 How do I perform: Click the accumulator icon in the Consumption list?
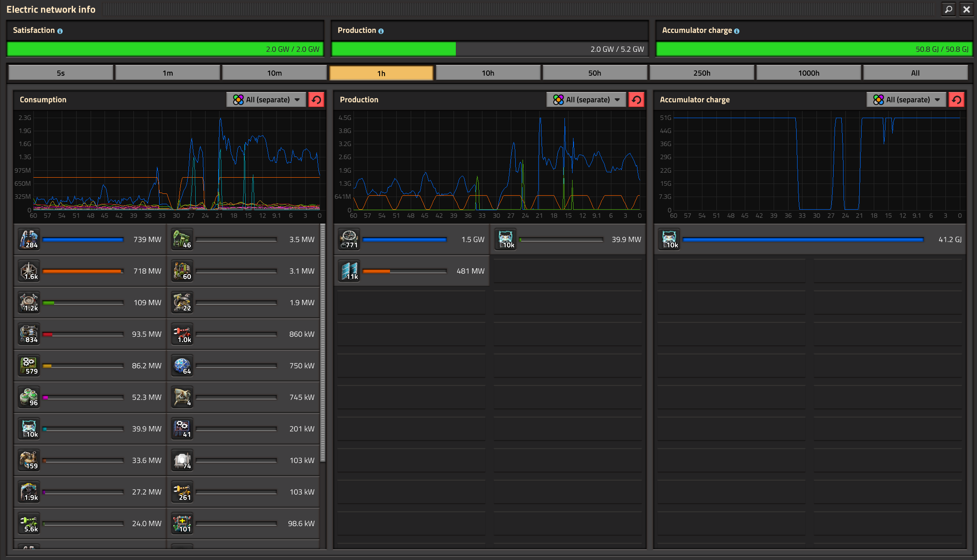pyautogui.click(x=29, y=429)
